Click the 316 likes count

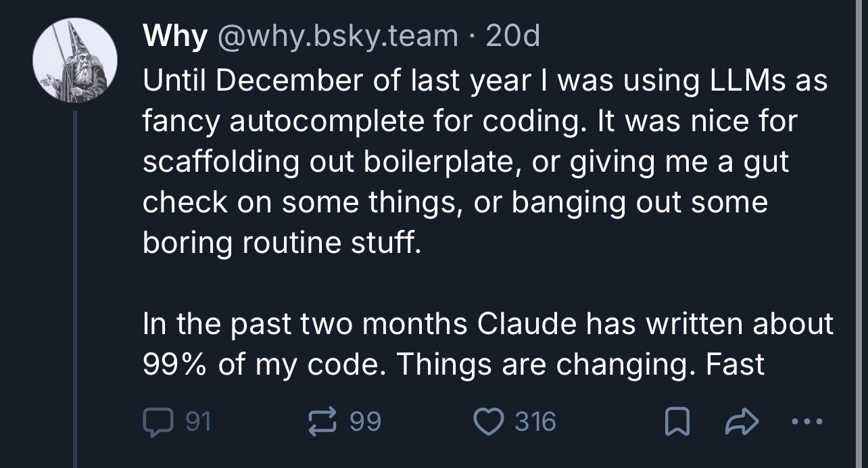pos(535,422)
